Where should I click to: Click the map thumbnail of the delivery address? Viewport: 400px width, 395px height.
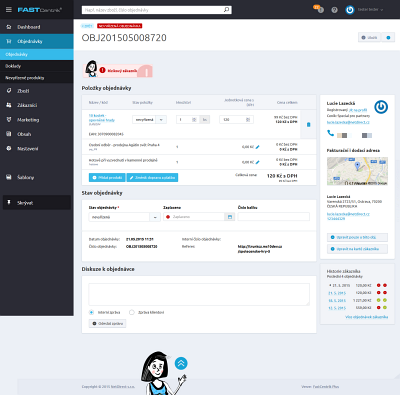[x=357, y=171]
